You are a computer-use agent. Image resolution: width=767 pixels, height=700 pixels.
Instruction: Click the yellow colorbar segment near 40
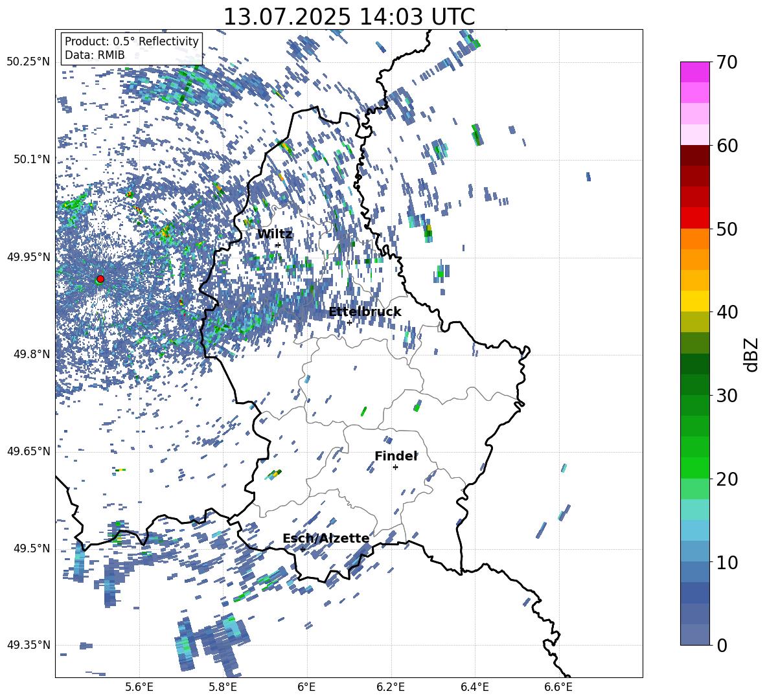tap(694, 301)
